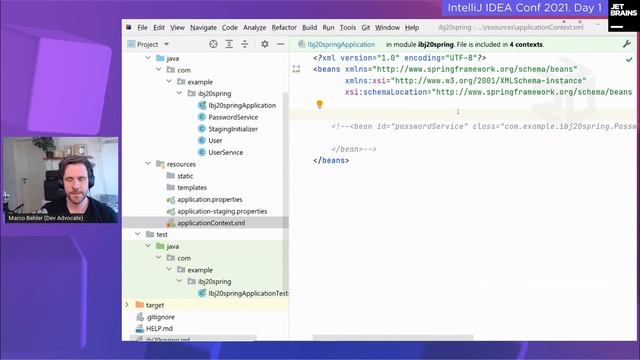Collapse the main ibj20spring package
Screen dimensions: 640x360
pyautogui.click(x=180, y=93)
